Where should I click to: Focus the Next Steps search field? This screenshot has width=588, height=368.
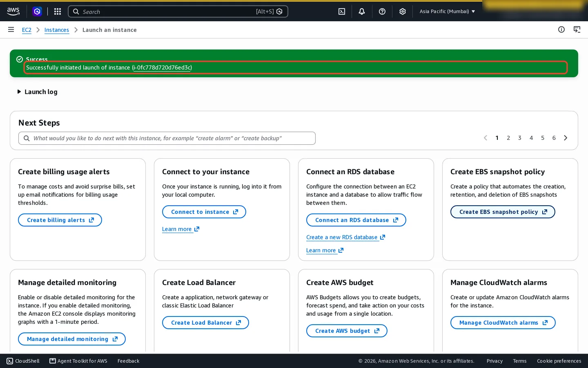coord(167,138)
